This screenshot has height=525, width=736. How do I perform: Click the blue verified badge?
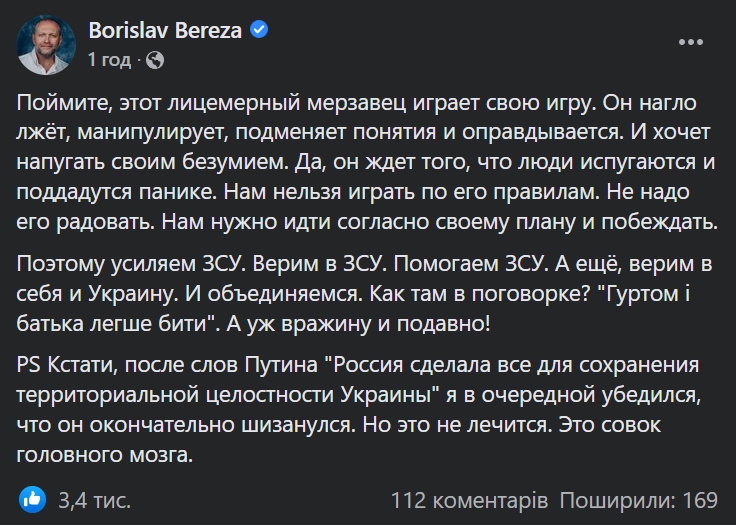tap(260, 31)
